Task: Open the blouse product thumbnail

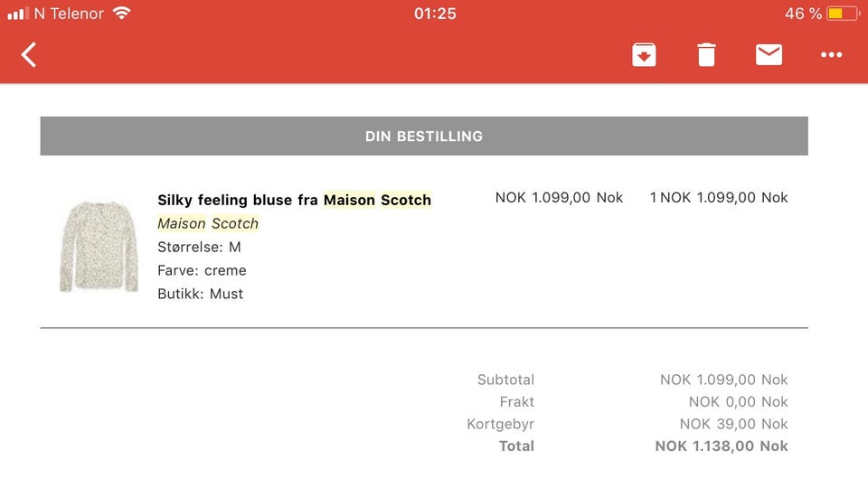Action: (99, 246)
